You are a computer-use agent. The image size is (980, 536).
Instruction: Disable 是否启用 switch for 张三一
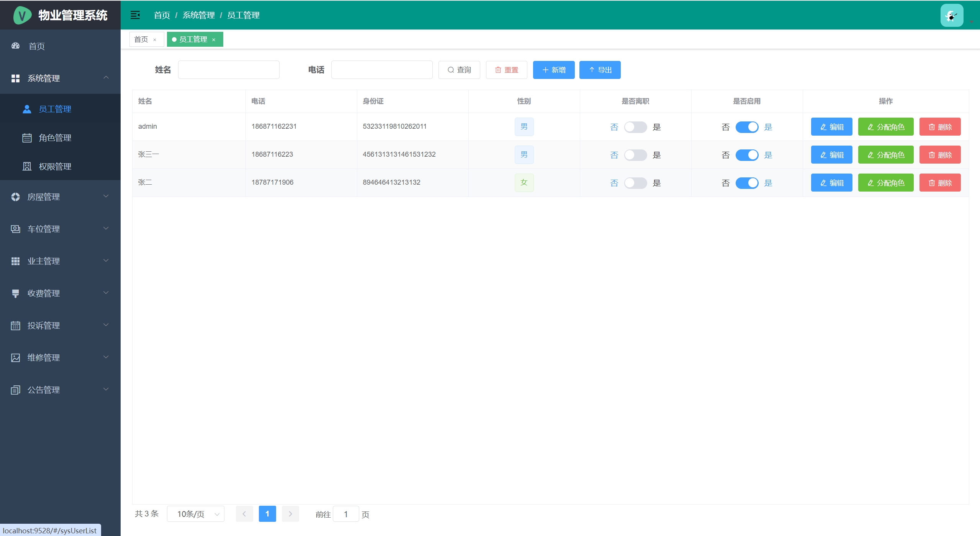pyautogui.click(x=746, y=155)
